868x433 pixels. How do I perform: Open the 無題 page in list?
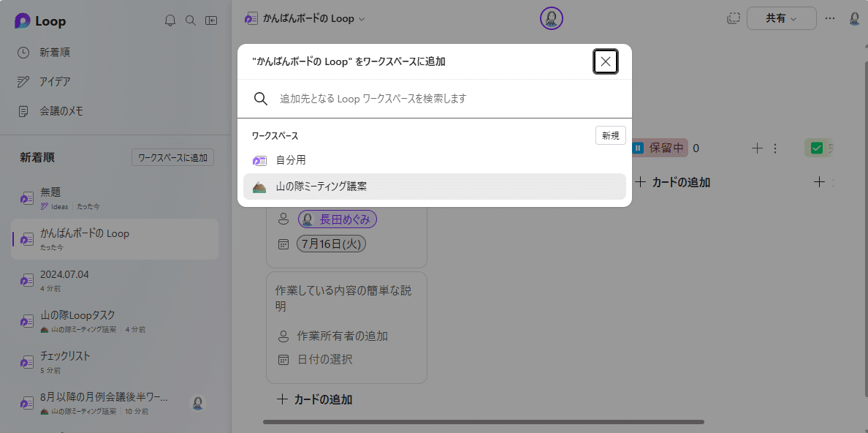(115, 198)
